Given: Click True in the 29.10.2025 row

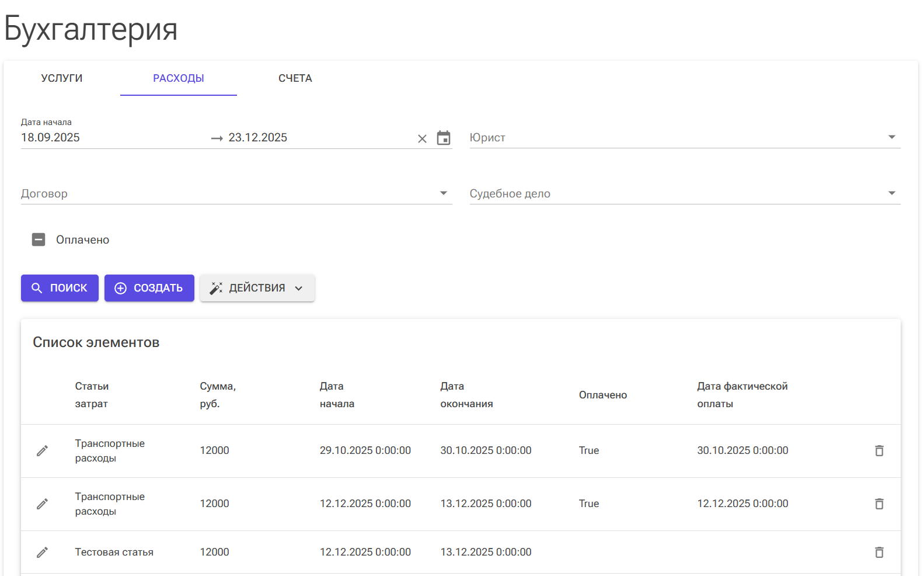Looking at the screenshot, I should tap(589, 450).
